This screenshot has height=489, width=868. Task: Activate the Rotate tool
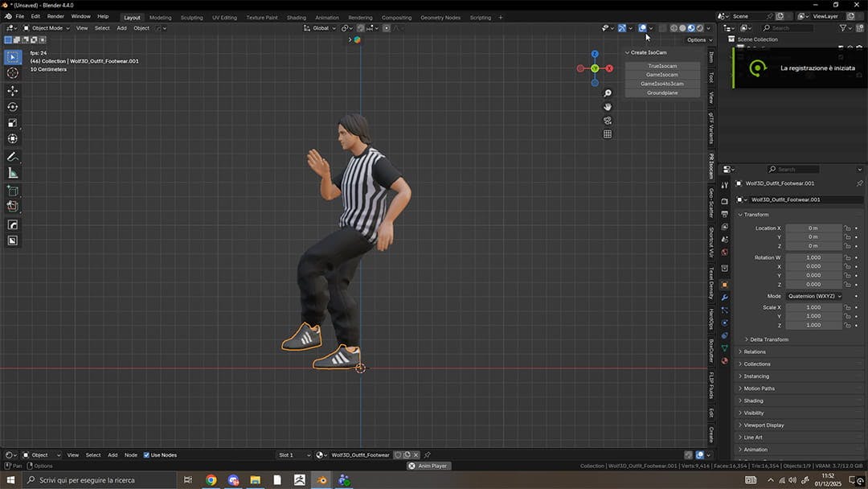[x=13, y=107]
